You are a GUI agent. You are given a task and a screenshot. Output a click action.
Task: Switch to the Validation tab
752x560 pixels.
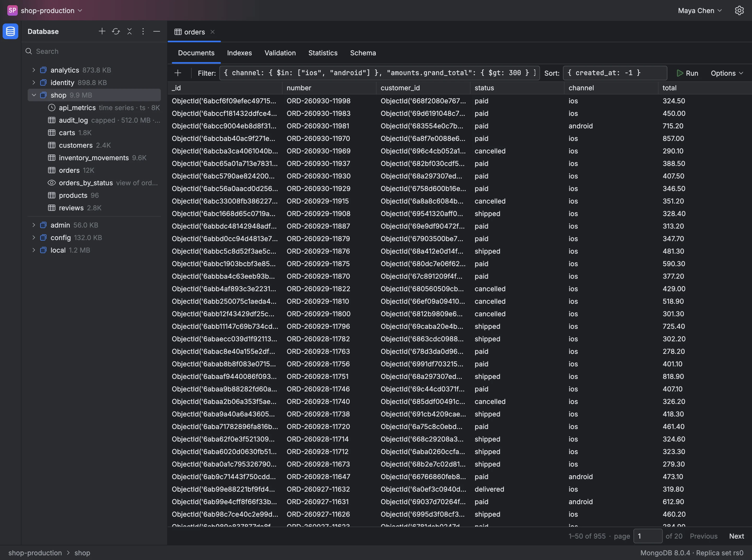point(280,53)
